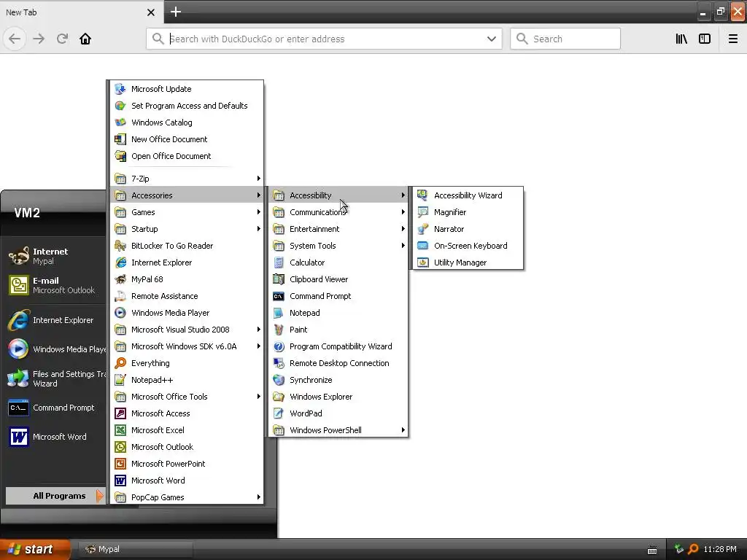
Task: Expand the Startup folder arrow
Action: point(259,229)
